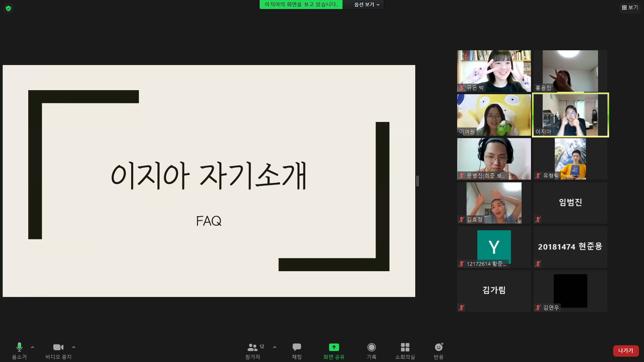The height and width of the screenshot is (362, 644).
Task: Click the green screen-viewing notification banner
Action: click(x=301, y=4)
